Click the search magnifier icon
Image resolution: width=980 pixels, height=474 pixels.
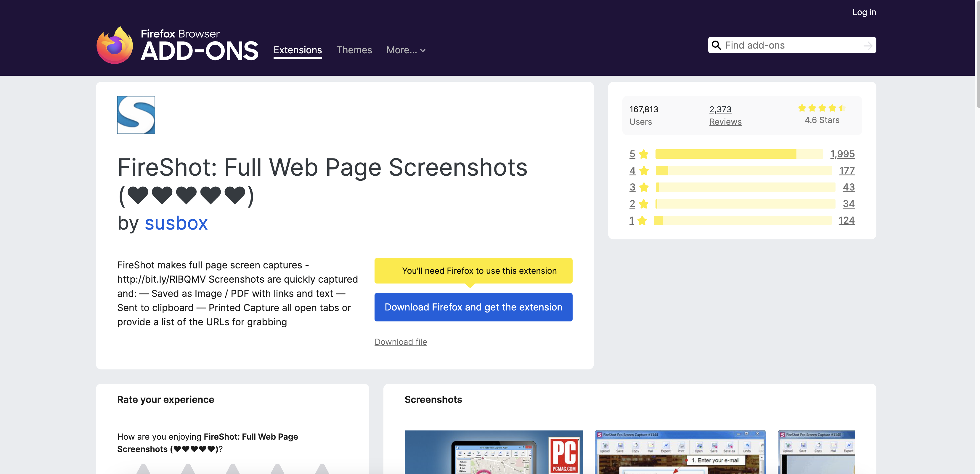(x=717, y=45)
